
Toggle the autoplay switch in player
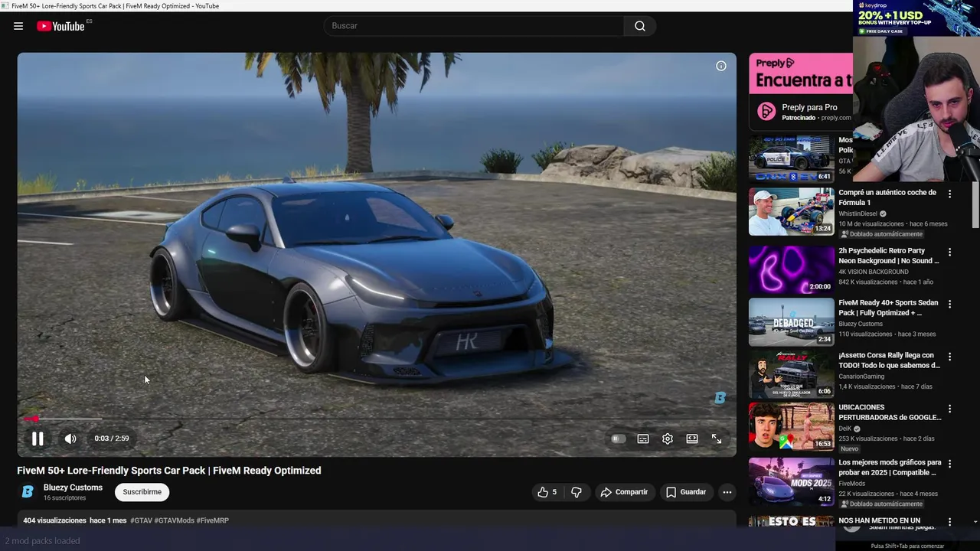618,439
